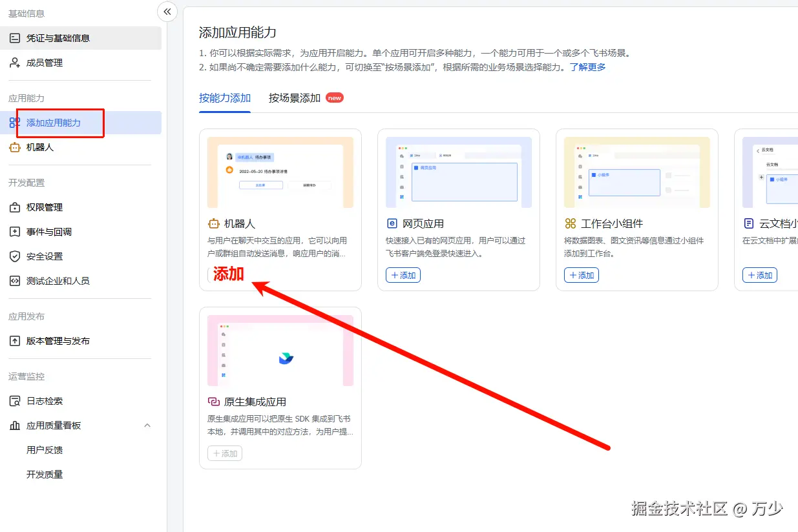Open 用户反馈 sub-item
This screenshot has width=798, height=532.
(45, 450)
